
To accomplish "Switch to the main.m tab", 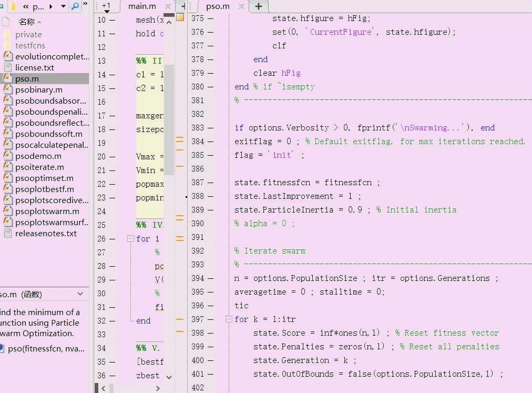I will click(142, 6).
